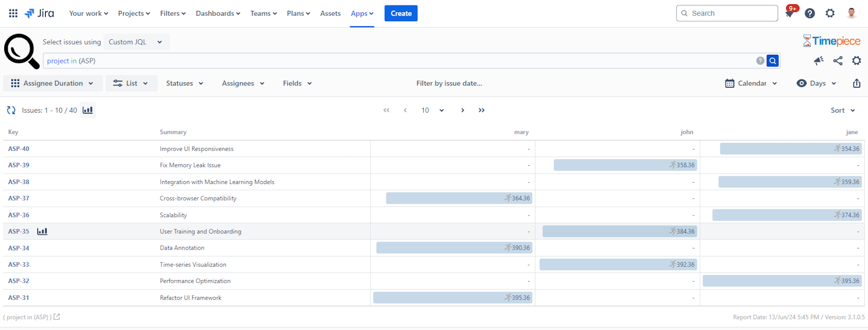
Task: Open the Jira app switcher grid icon
Action: (13, 13)
